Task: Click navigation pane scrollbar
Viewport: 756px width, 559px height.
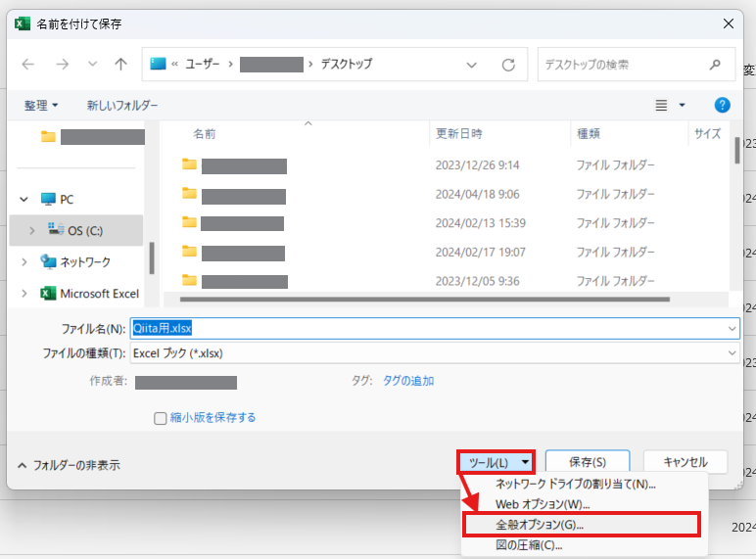Action: (x=152, y=257)
